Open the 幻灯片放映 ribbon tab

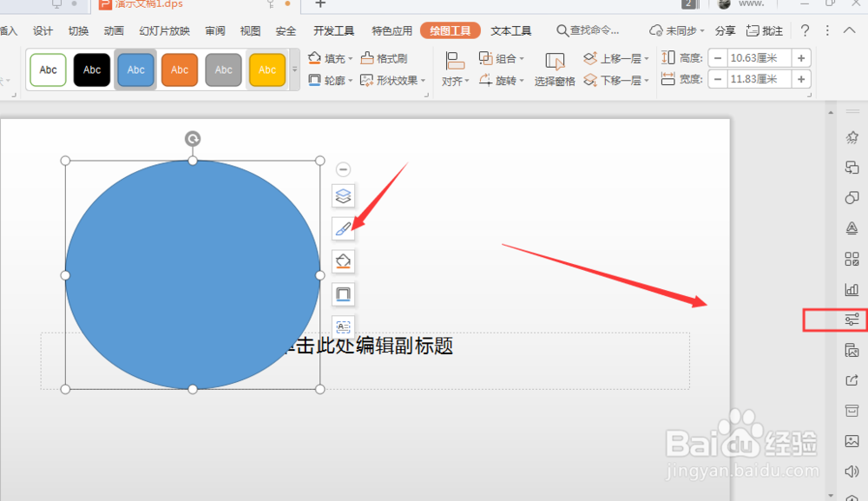tap(164, 30)
